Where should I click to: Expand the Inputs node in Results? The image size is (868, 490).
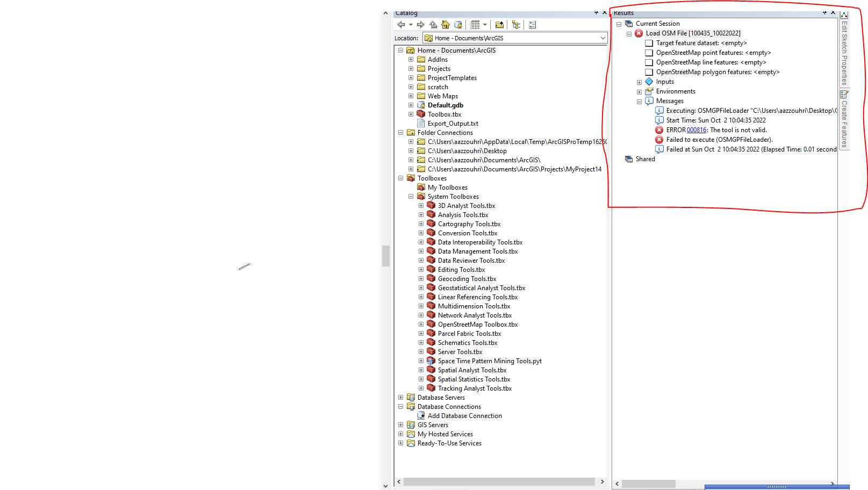pos(639,82)
